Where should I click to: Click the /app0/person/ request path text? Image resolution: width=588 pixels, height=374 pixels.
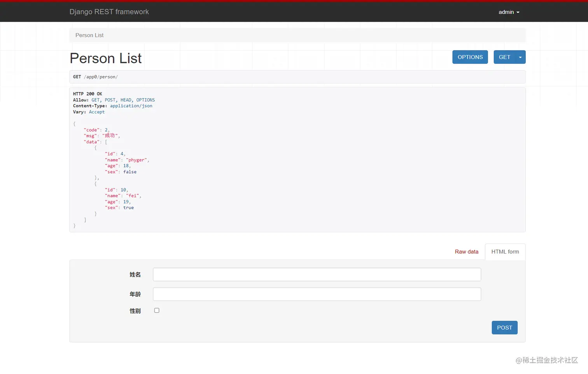(101, 77)
